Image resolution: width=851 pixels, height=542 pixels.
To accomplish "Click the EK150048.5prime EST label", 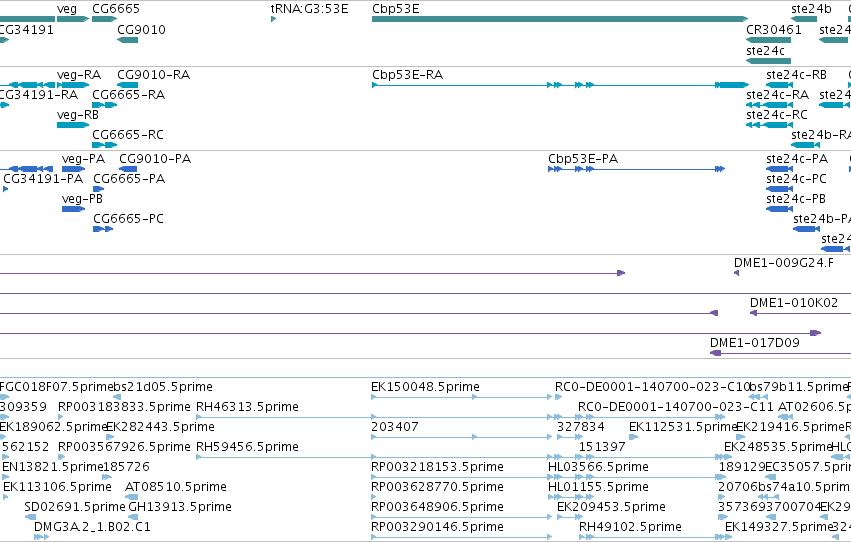I will (x=425, y=386).
